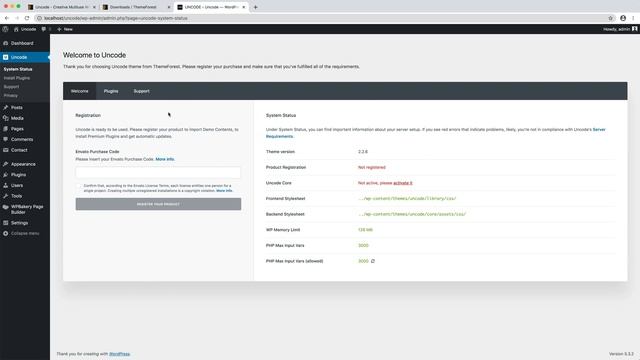Open the Dashboard menu icon
This screenshot has width=640, height=360.
click(x=6, y=43)
